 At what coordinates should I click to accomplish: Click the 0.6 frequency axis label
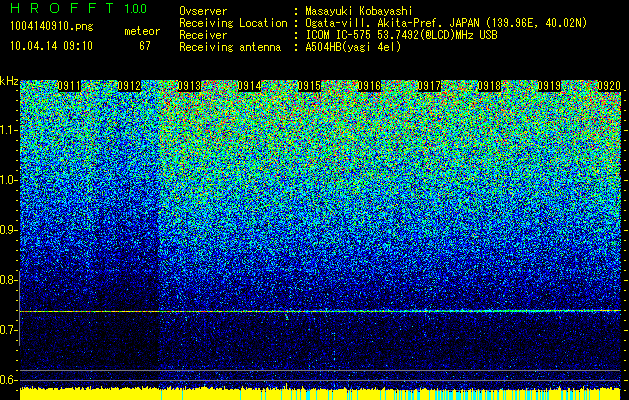coord(9,380)
